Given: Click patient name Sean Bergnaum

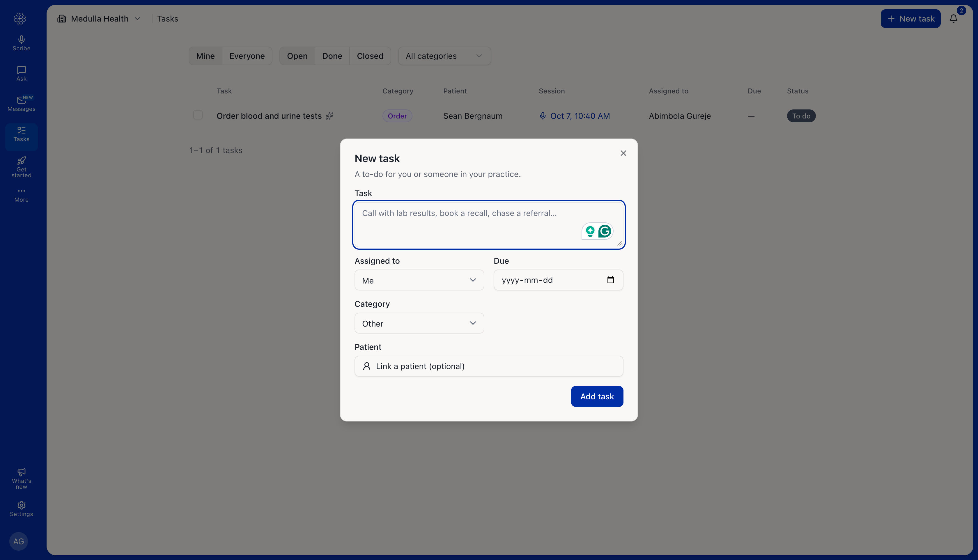Looking at the screenshot, I should pos(473,116).
